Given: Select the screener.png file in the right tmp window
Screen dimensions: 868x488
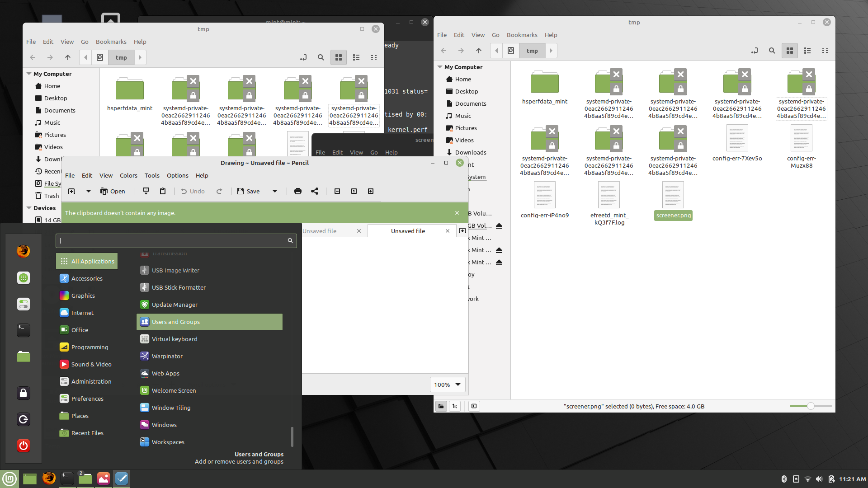Looking at the screenshot, I should [x=673, y=201].
